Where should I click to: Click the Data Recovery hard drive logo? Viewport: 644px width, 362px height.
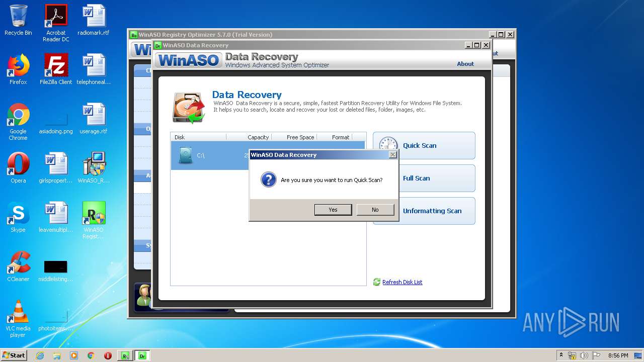pyautogui.click(x=189, y=107)
